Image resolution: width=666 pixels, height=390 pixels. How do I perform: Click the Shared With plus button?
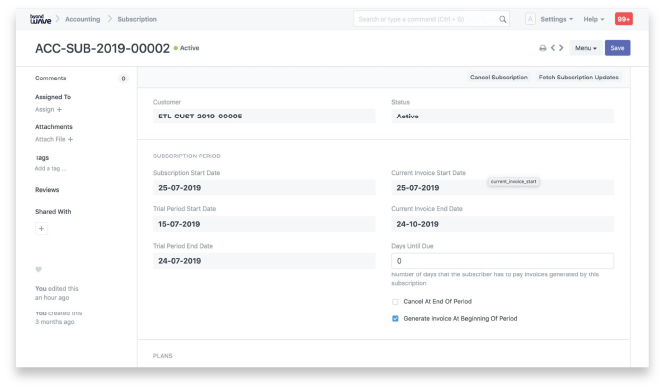pyautogui.click(x=41, y=229)
